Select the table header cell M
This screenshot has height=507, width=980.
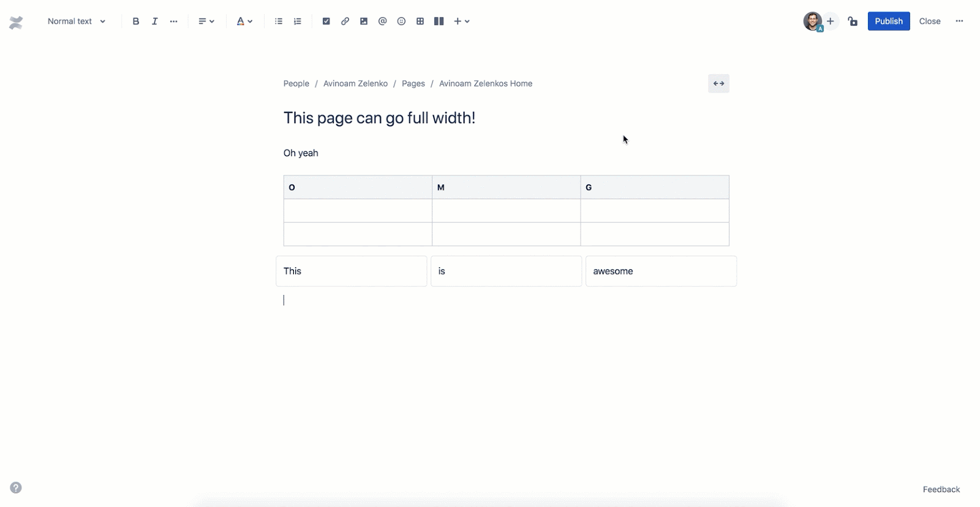point(506,188)
